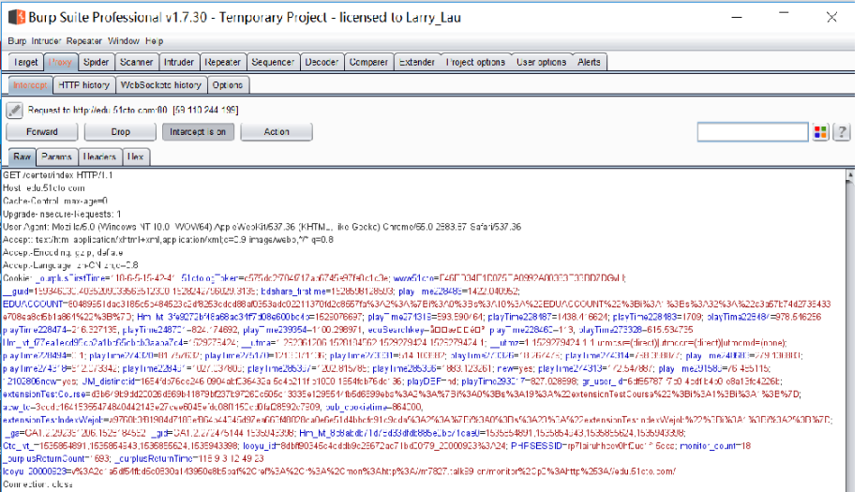
Task: Forward the intercepted request
Action: pos(42,132)
